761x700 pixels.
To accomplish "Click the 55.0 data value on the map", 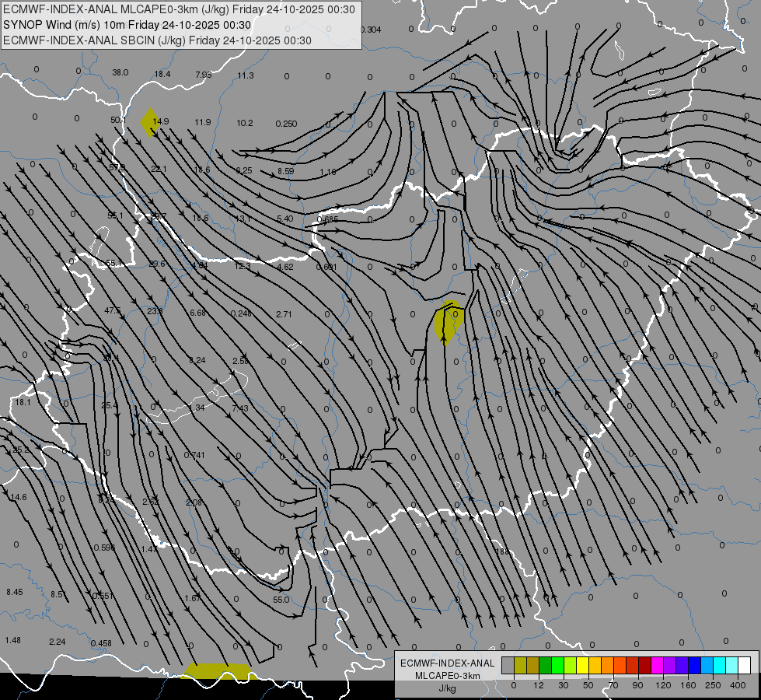I will (x=281, y=600).
